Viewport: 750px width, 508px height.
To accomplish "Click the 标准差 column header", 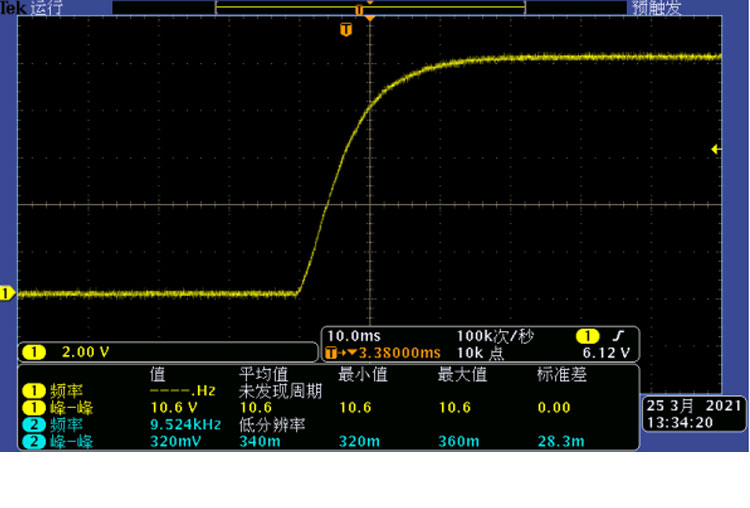I will pos(562,374).
